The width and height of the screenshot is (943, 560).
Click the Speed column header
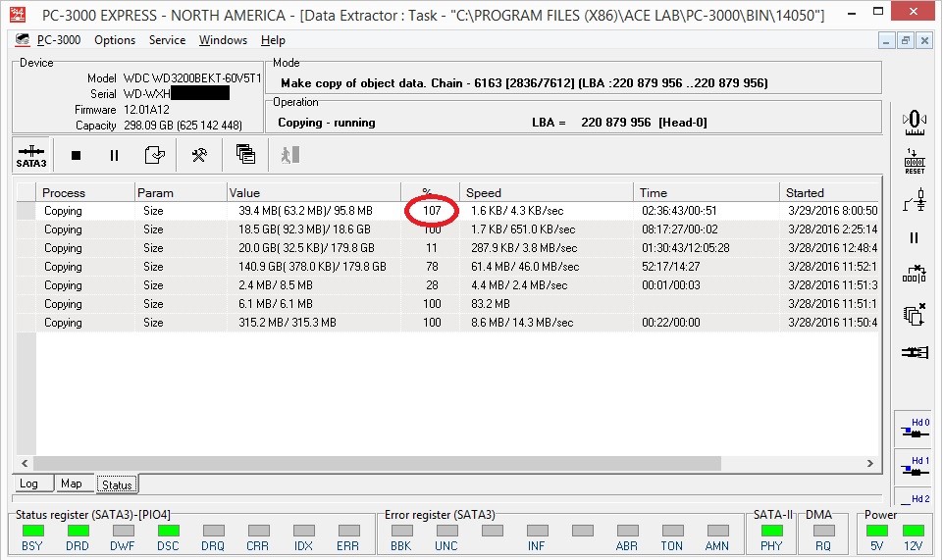click(x=546, y=193)
